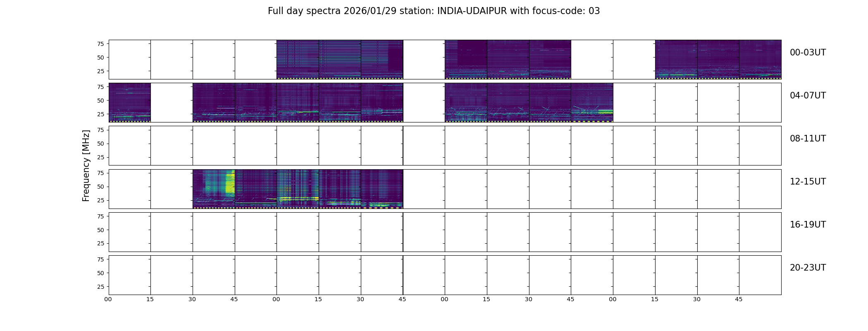
Task: Open the 02:00 UT spectrum panel in 00-03UT row
Action: (466, 60)
